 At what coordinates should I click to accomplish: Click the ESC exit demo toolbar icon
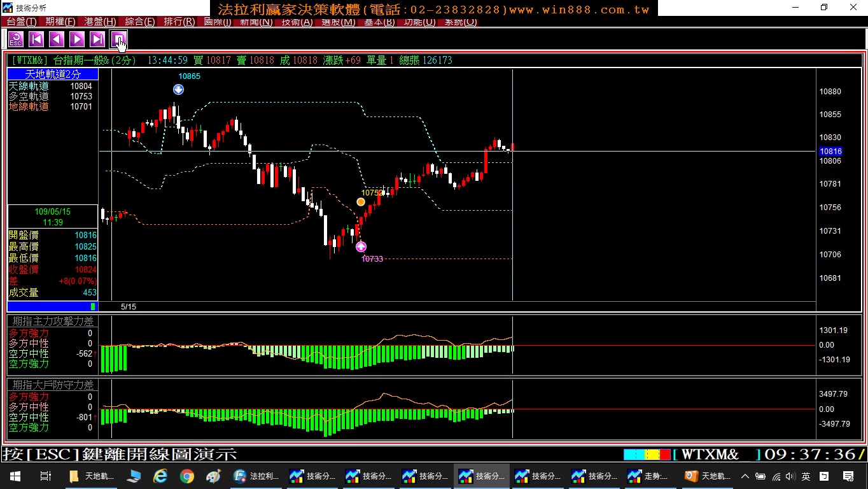[x=16, y=39]
